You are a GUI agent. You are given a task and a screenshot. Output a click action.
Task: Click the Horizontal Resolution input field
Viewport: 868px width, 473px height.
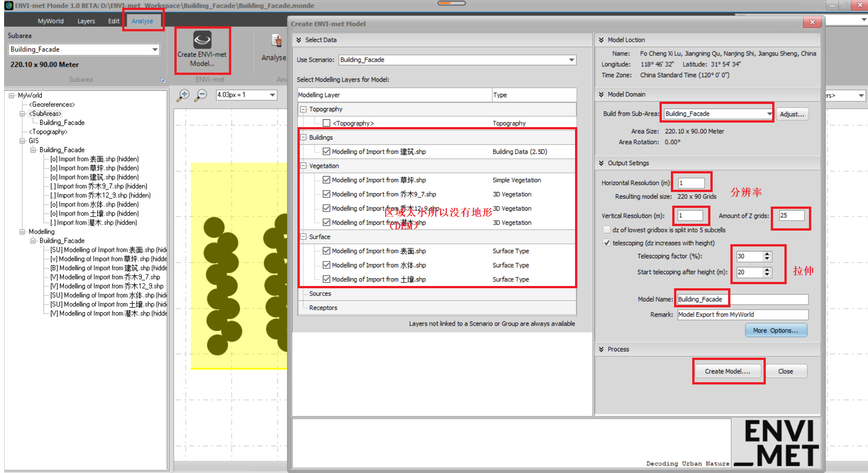pyautogui.click(x=691, y=183)
